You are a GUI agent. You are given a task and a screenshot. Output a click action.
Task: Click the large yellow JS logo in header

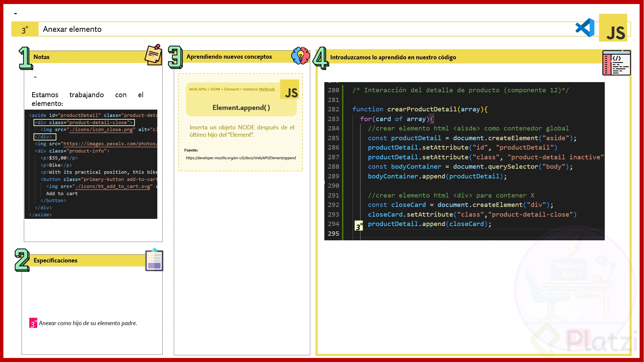tap(613, 28)
